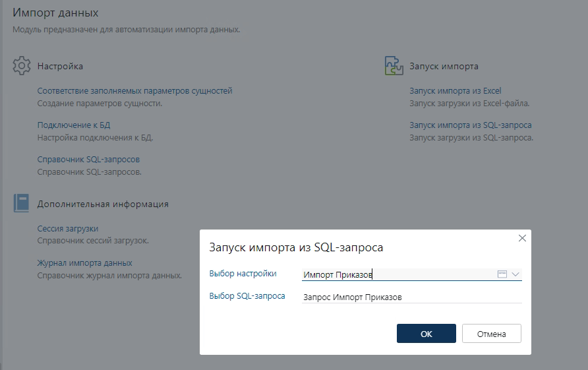Click the description Справочник журнал импорта данных.

pos(109,276)
